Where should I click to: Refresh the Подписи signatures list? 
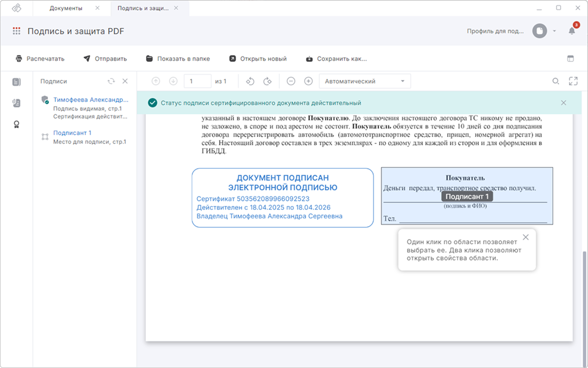tap(111, 81)
